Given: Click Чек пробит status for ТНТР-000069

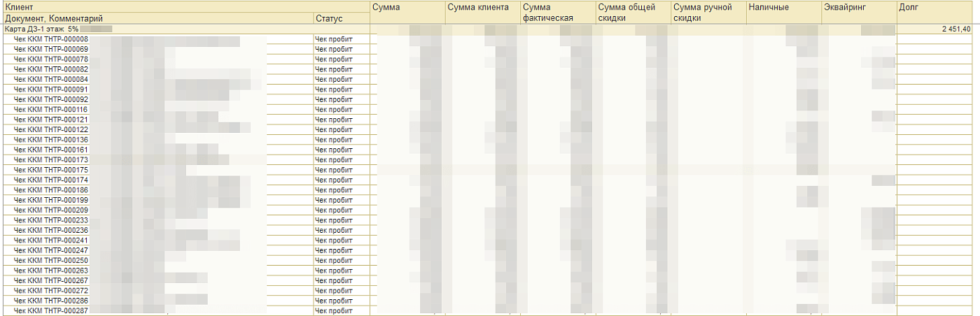Looking at the screenshot, I should (x=333, y=50).
